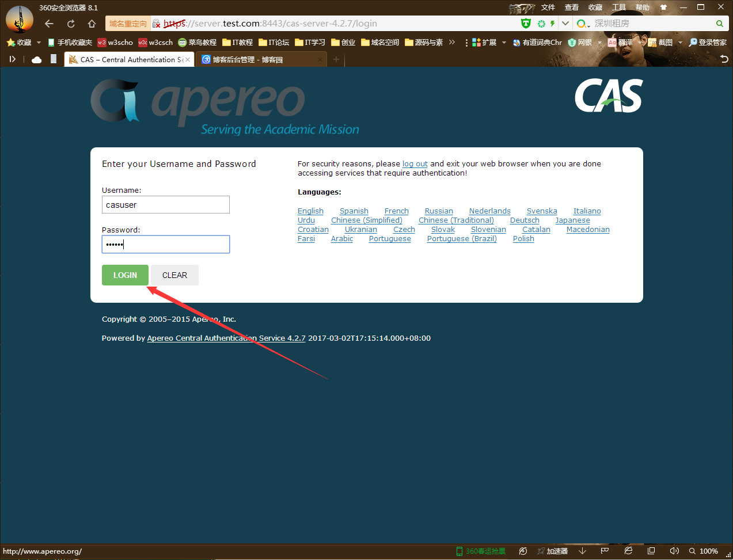The image size is (733, 560).
Task: Click the cloud icon in the tab bar
Action: coord(36,59)
